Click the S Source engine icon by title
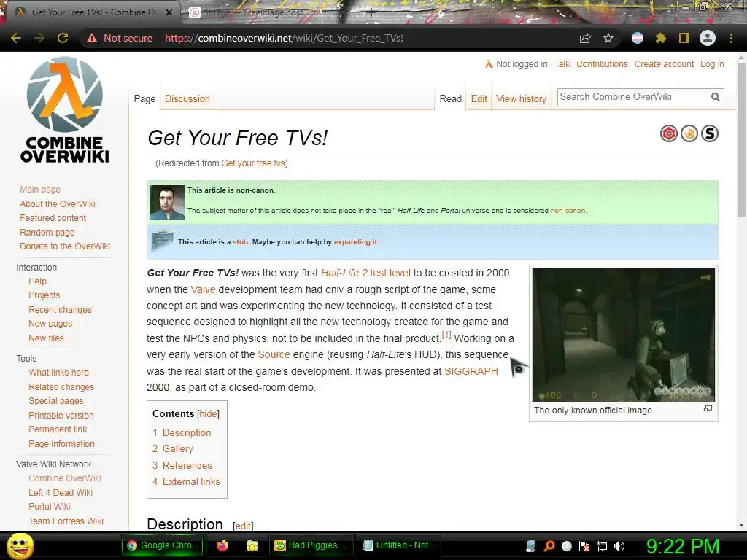The width and height of the screenshot is (747, 560). pyautogui.click(x=710, y=134)
